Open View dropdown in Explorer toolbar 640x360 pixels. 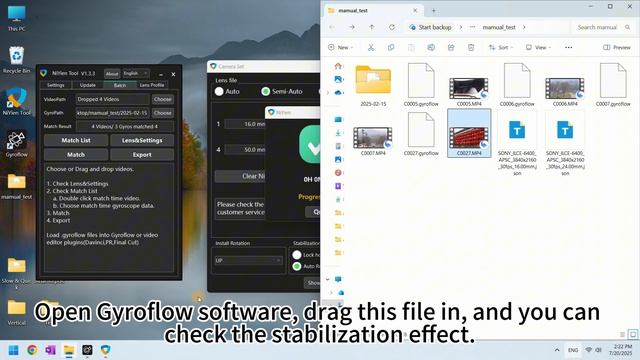coord(538,48)
